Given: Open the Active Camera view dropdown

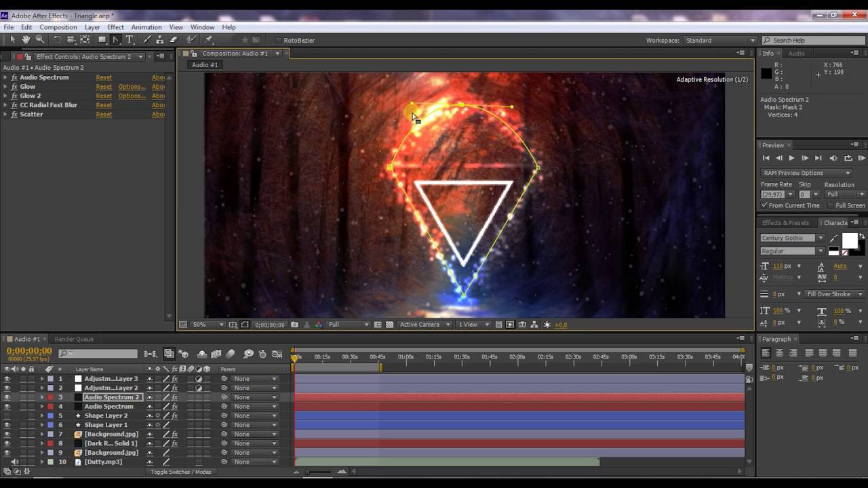Looking at the screenshot, I should coord(425,325).
